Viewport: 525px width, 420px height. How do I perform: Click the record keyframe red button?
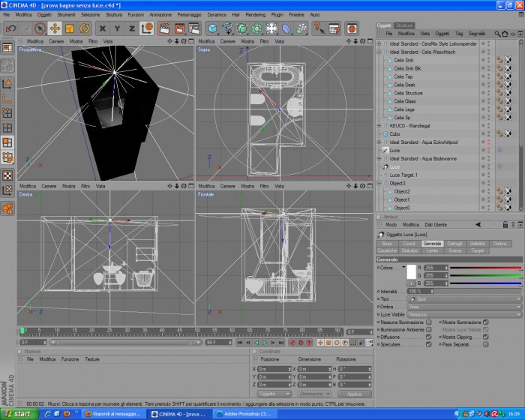click(x=292, y=342)
